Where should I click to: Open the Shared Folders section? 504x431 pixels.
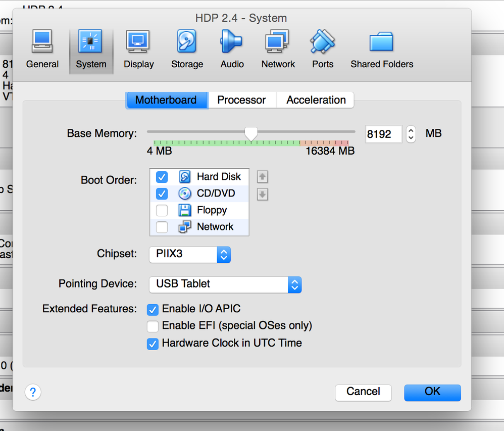tap(382, 50)
